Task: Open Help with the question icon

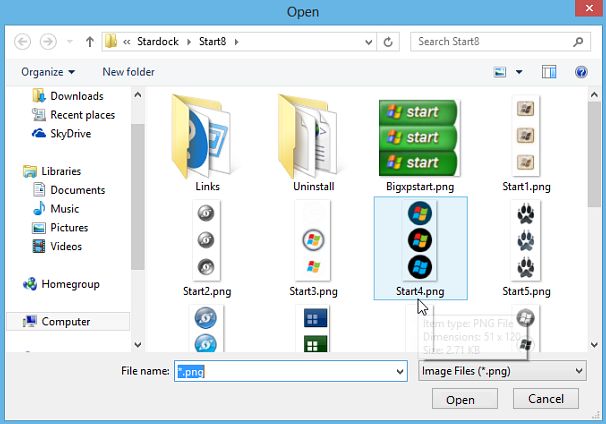Action: click(x=581, y=72)
